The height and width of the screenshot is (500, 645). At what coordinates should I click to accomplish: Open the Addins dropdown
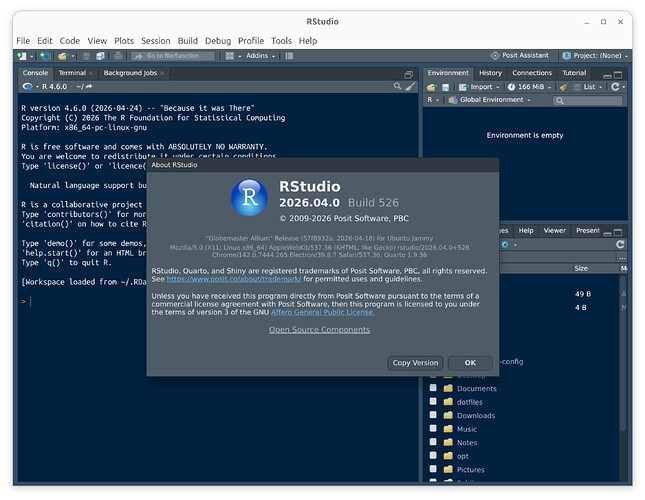pos(260,56)
